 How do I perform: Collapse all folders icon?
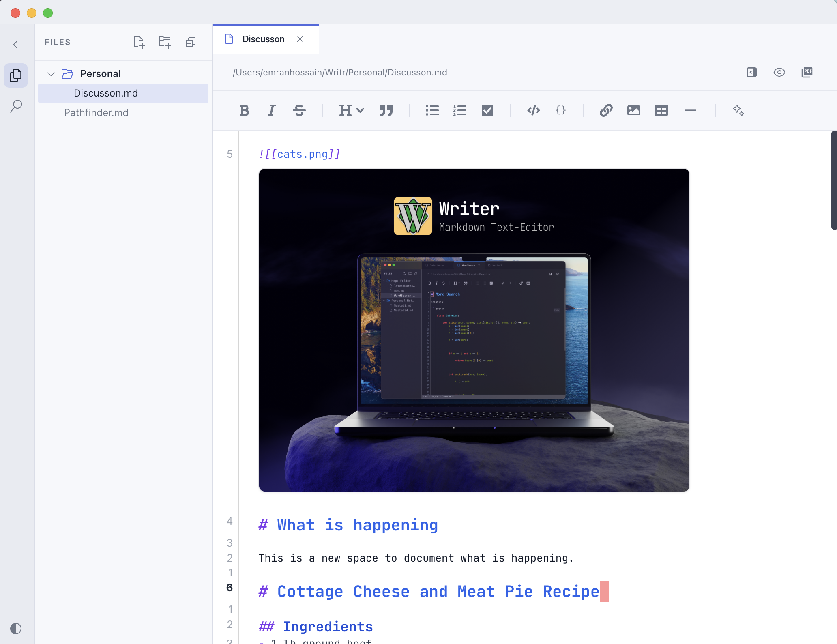tap(191, 42)
